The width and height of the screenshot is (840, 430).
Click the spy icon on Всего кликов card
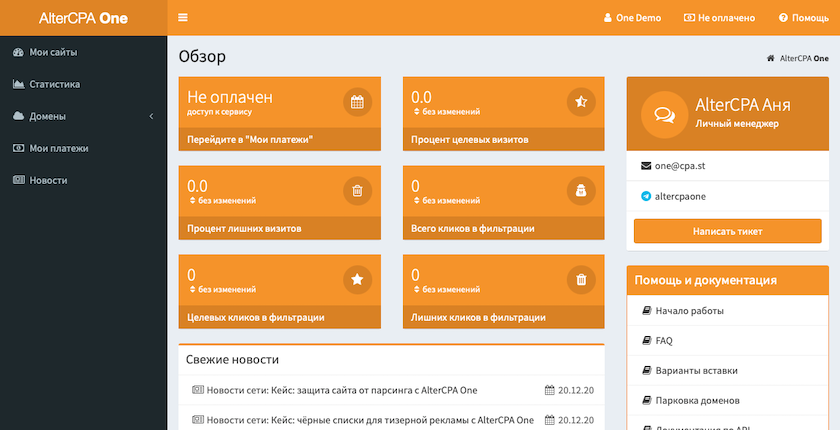[581, 191]
